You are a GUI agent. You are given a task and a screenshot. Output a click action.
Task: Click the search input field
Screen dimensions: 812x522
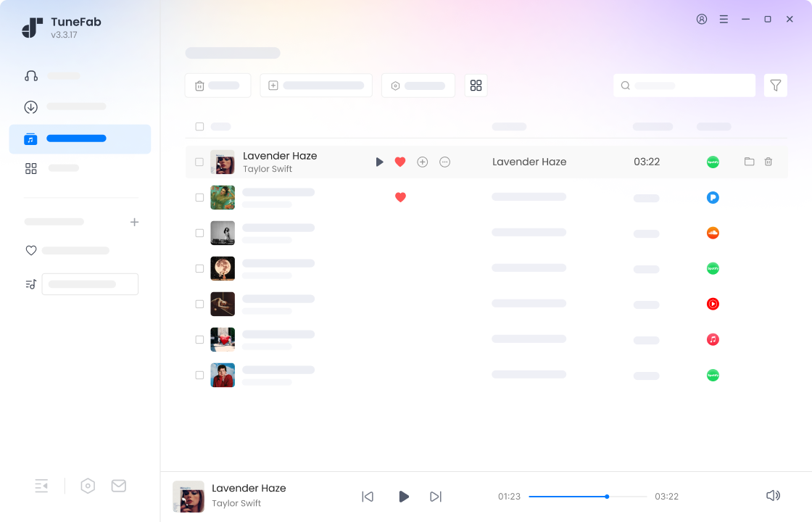pos(684,86)
